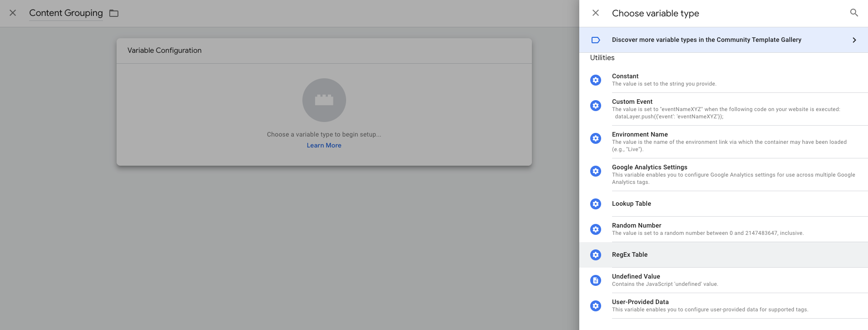Expand Community Template Gallery chevron arrow

[x=854, y=40]
